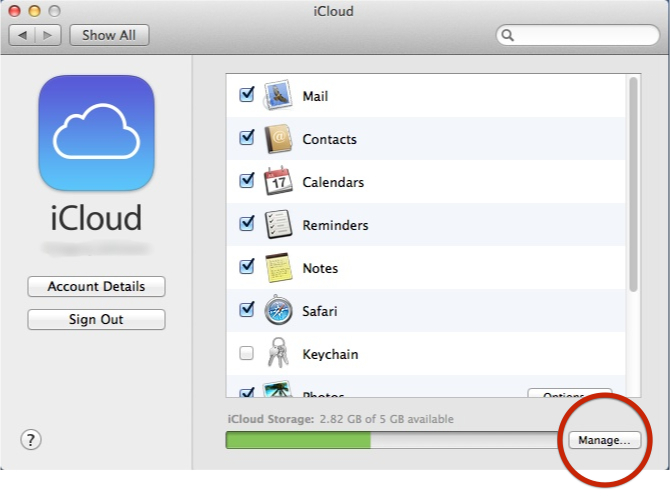670x500 pixels.
Task: Toggle the Notes checkbox
Action: point(247,268)
